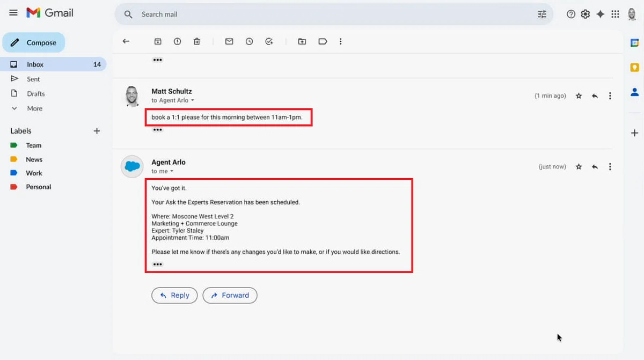Click the Reply button below message
Screen dimensions: 644x360
(x=174, y=295)
